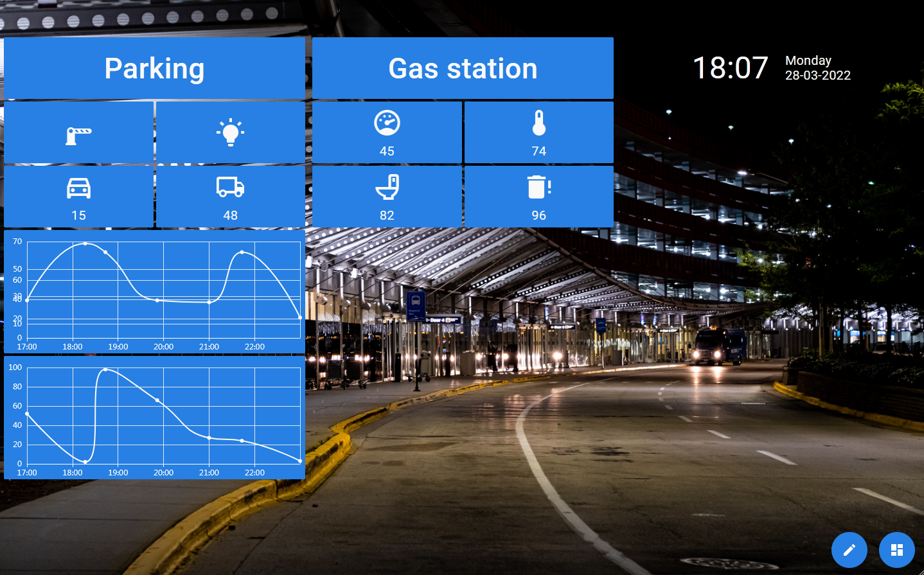Click the value 96 under trash icon
The image size is (924, 575).
click(538, 215)
